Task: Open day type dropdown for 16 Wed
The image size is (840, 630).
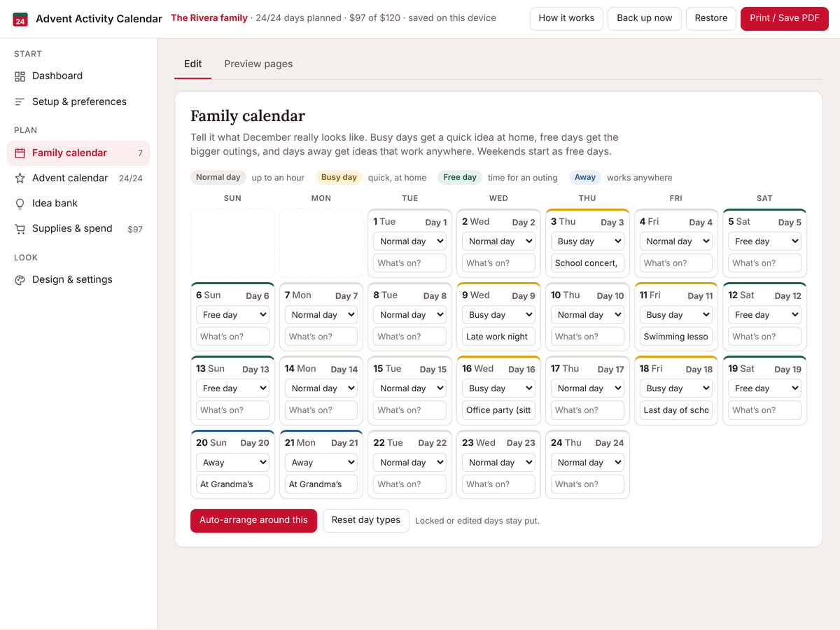Action: pos(498,388)
